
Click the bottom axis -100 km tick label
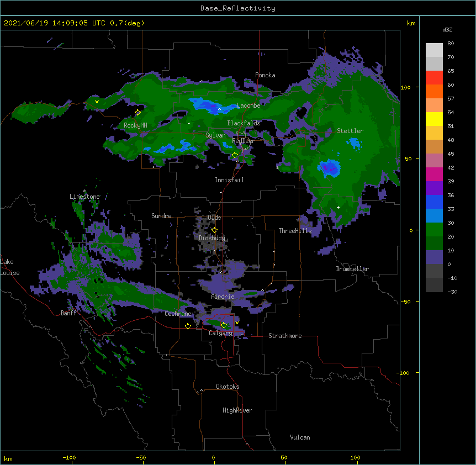coord(69,457)
